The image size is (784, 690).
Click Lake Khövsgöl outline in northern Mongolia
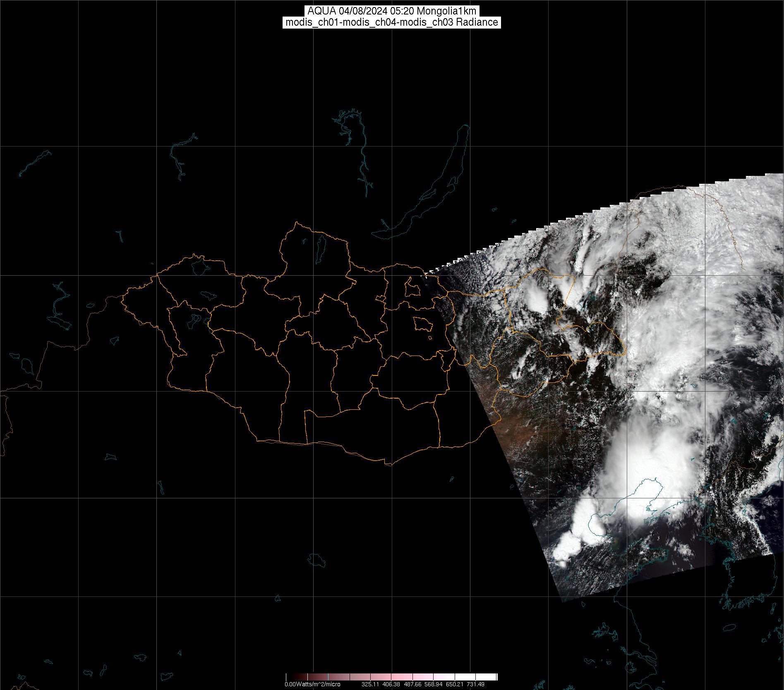point(320,247)
